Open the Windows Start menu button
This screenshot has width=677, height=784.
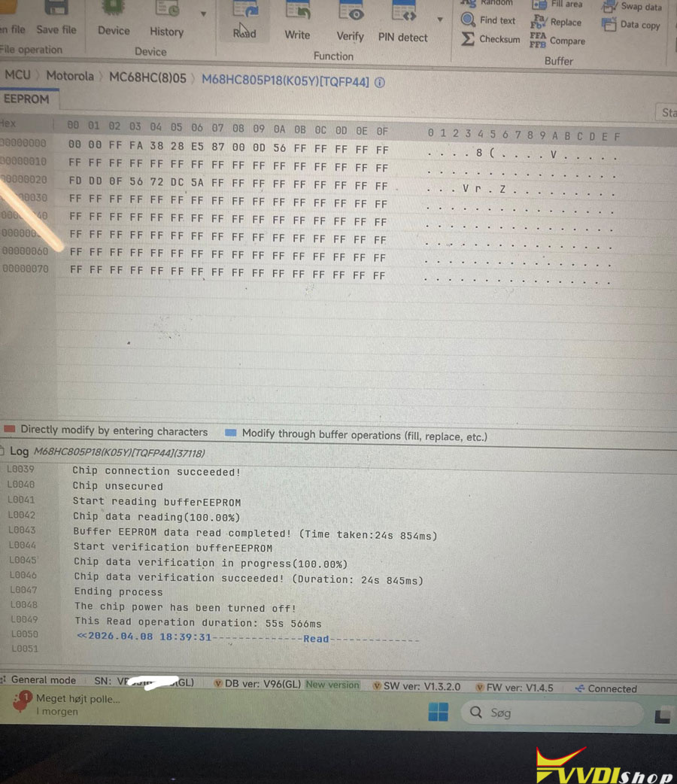(438, 712)
